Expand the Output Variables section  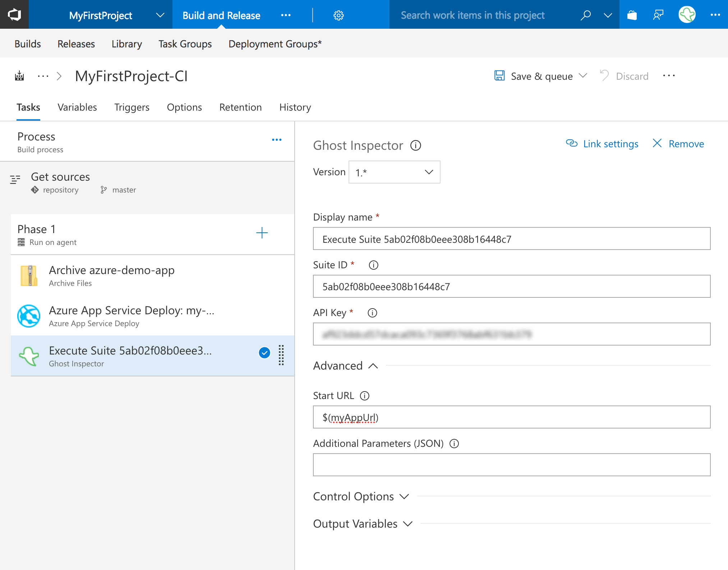pos(363,524)
